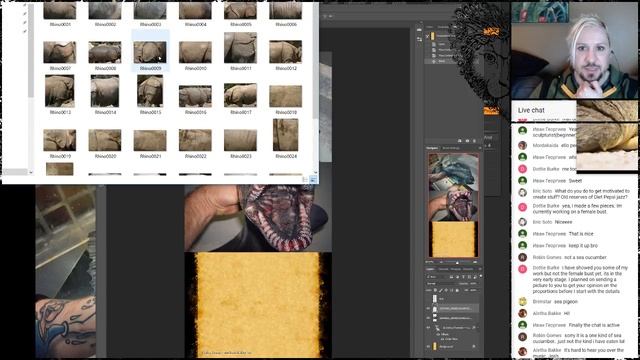
Task: Click the file name Rhino0013
Action: point(60,112)
